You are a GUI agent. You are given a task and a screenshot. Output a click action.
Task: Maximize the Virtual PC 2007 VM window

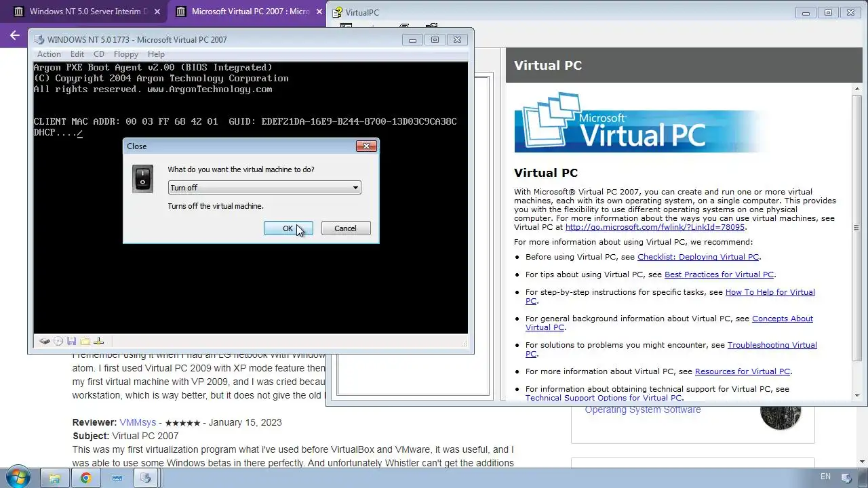tap(435, 40)
